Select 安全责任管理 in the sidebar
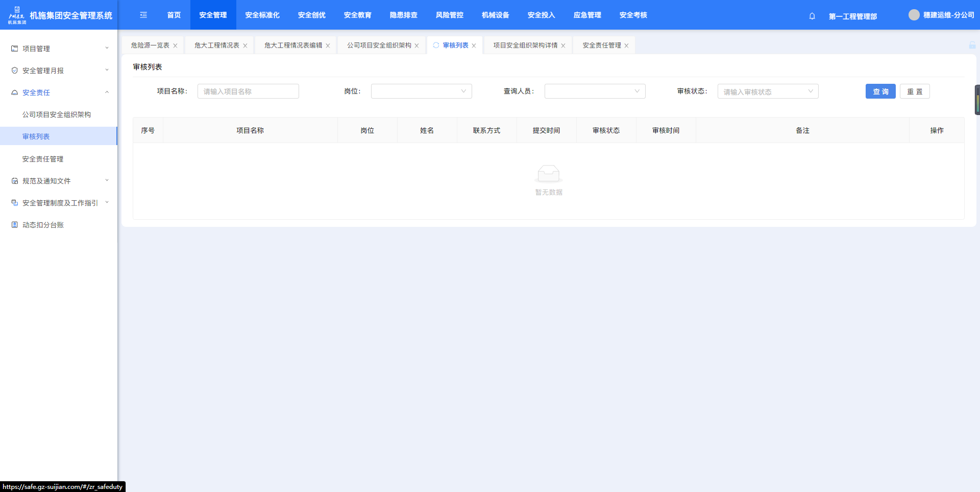Viewport: 980px width, 492px height. [43, 159]
